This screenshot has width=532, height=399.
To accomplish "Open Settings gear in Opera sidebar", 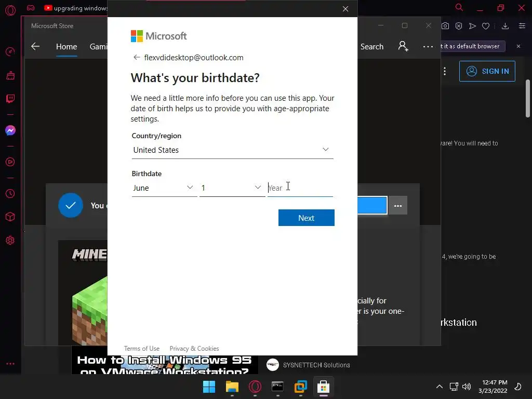I will coord(10,240).
